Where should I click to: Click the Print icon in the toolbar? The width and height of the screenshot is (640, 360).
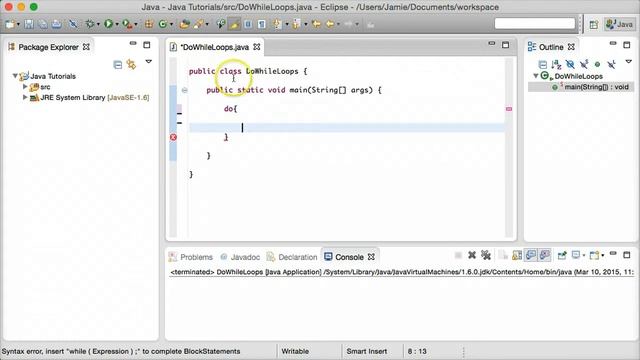(56, 24)
